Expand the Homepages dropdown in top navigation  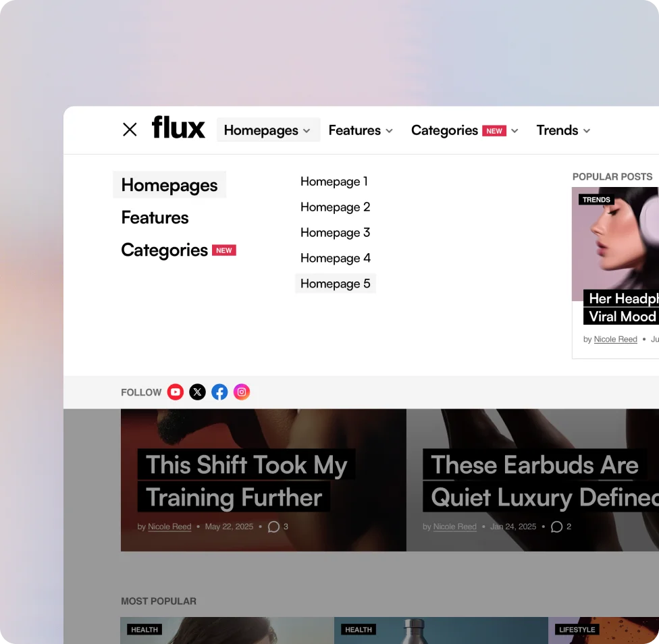pos(267,130)
